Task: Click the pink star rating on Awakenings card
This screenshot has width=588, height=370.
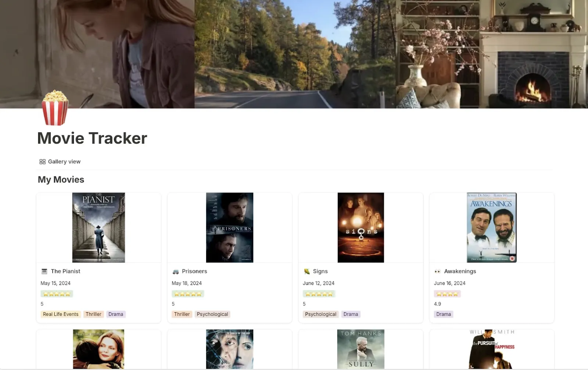Action: pyautogui.click(x=447, y=294)
